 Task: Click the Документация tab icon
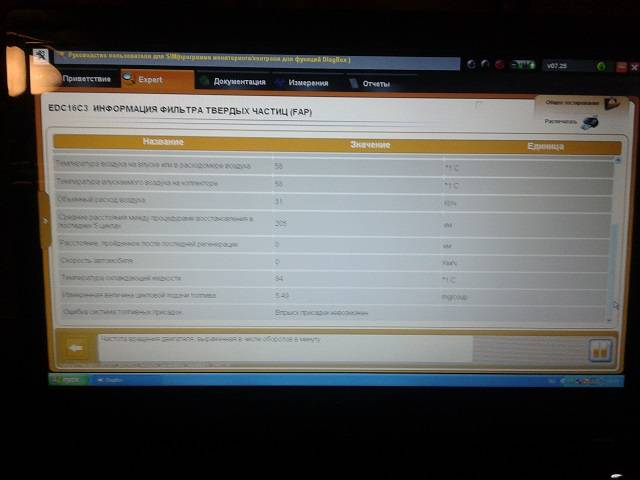coord(204,81)
